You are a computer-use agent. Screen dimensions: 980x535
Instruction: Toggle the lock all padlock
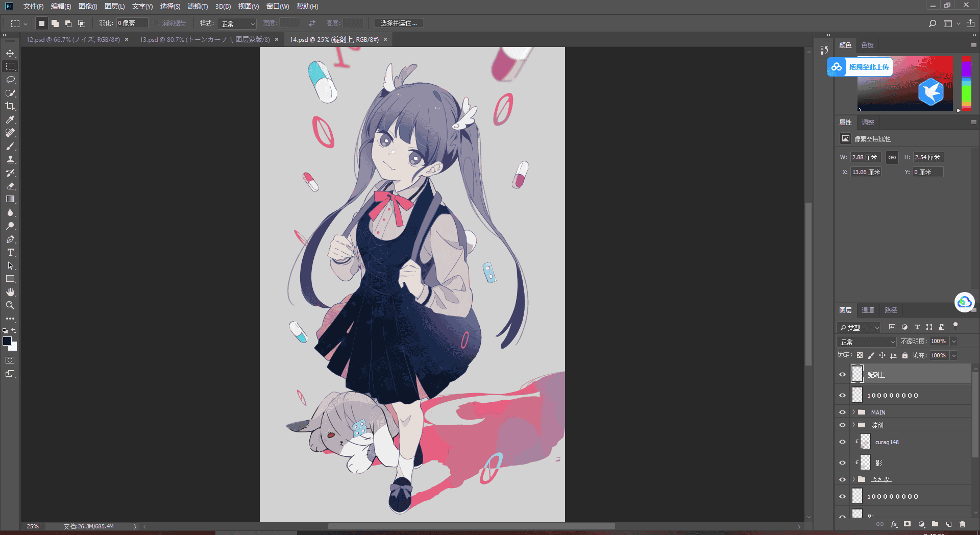pos(905,355)
